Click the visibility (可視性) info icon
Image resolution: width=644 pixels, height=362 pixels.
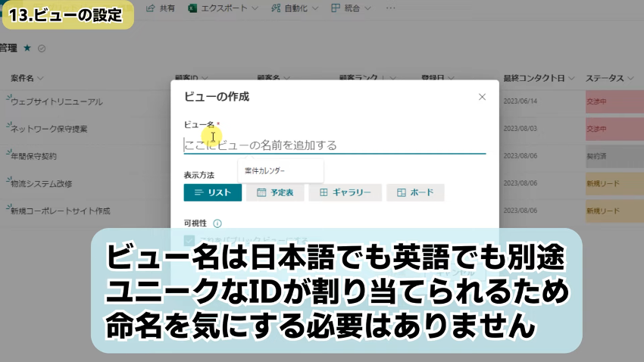coord(217,223)
